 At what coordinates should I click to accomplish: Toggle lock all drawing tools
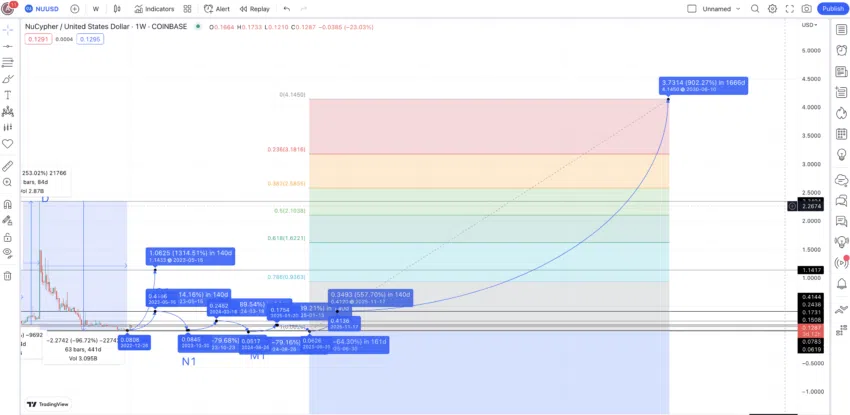(8, 237)
